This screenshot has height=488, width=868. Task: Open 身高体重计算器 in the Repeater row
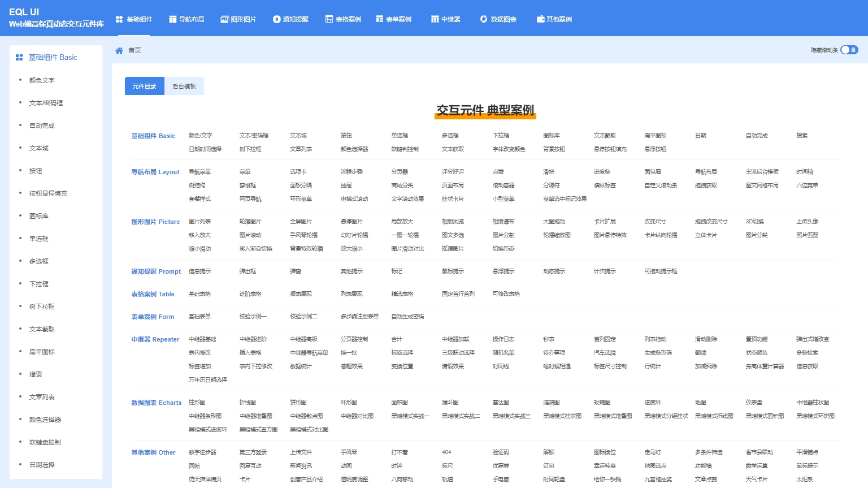pos(765,366)
